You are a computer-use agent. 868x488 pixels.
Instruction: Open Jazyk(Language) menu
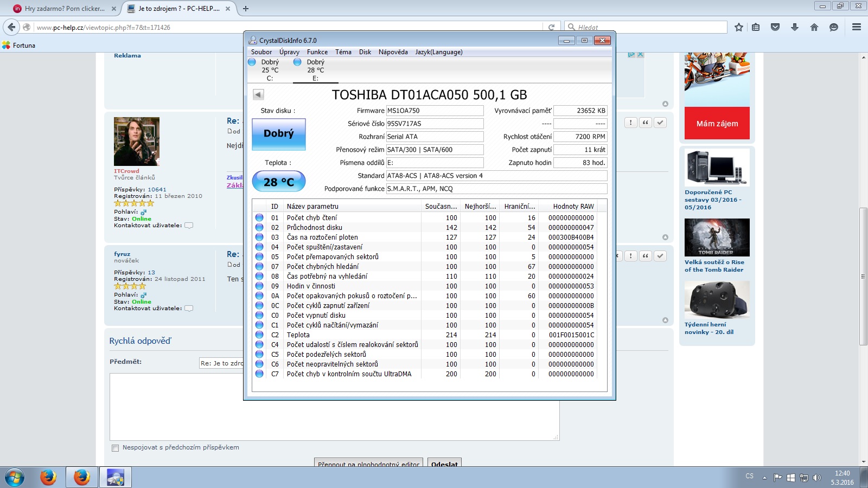(x=438, y=52)
